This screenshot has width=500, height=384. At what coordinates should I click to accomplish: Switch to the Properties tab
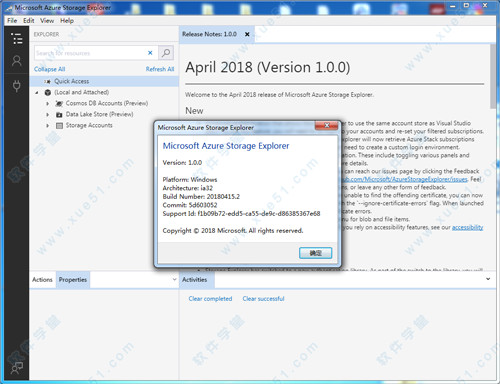tap(73, 280)
